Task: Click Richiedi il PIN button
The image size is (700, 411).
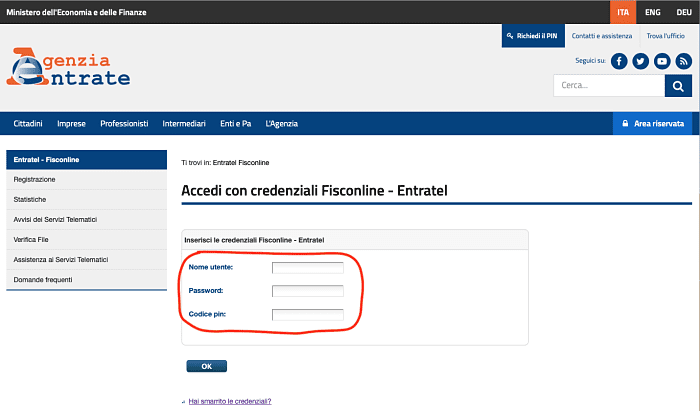Action: click(x=533, y=36)
